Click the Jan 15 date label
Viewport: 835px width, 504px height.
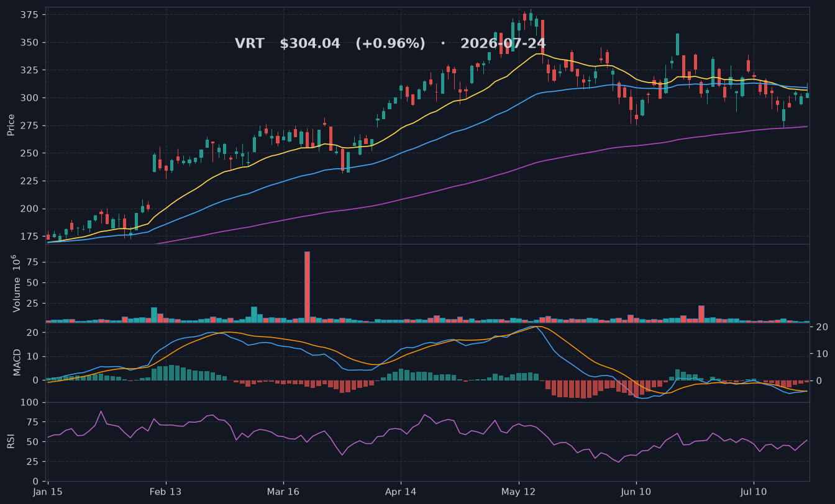point(48,492)
